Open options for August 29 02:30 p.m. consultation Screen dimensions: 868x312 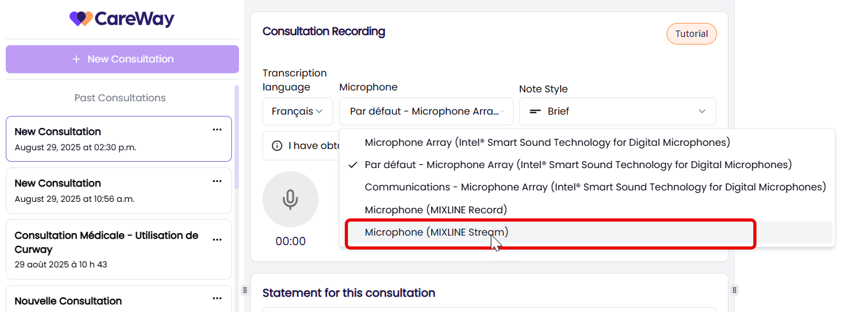pos(217,130)
